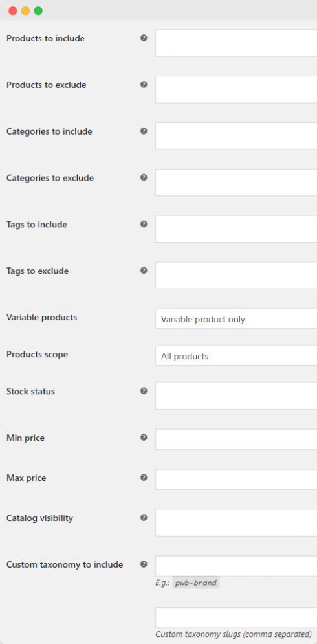
Task: Click the custom taxonomy slugs input field
Action: coord(236,617)
